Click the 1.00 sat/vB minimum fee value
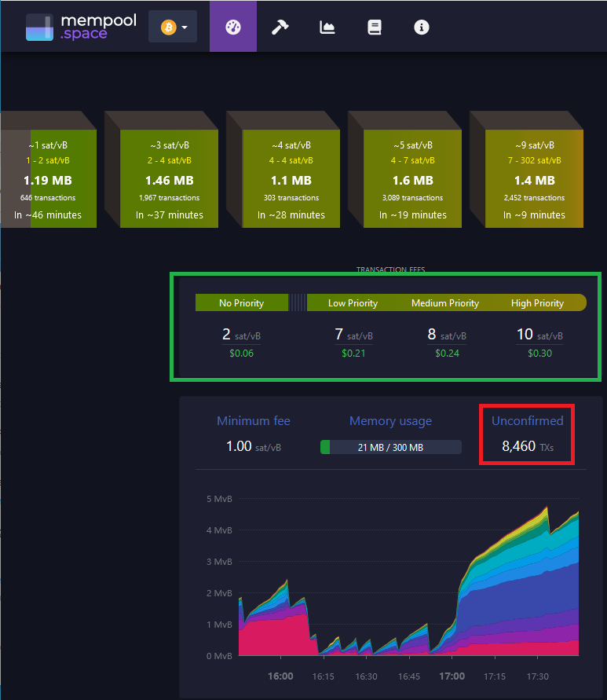The image size is (607, 700). click(254, 446)
